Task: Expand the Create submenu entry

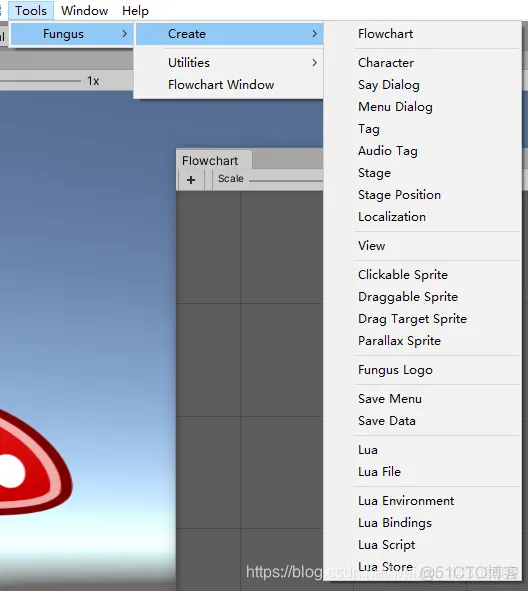Action: click(229, 34)
